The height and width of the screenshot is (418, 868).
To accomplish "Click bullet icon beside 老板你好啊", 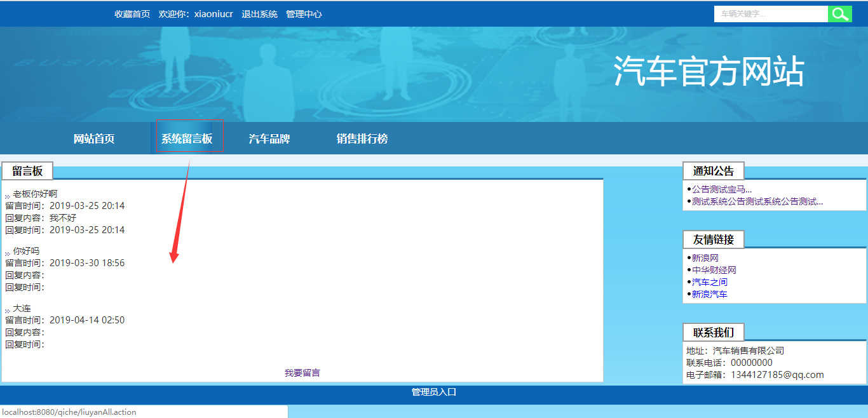I will pos(8,197).
